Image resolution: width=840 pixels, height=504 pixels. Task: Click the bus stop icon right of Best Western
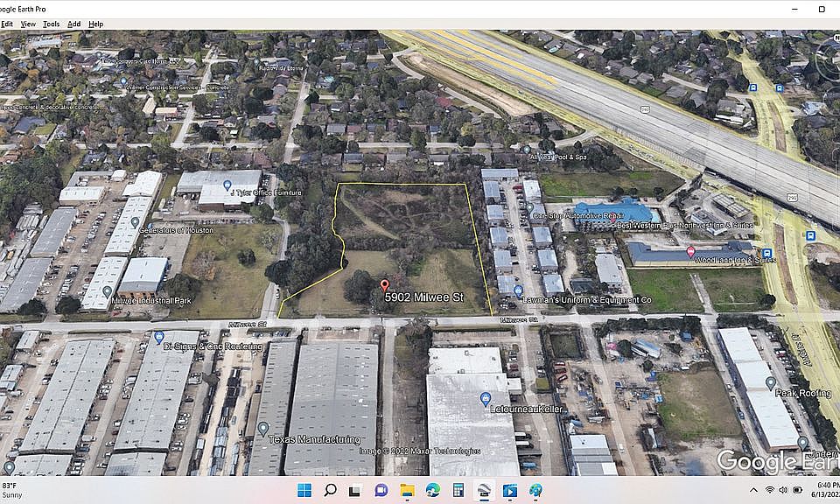coord(810,235)
